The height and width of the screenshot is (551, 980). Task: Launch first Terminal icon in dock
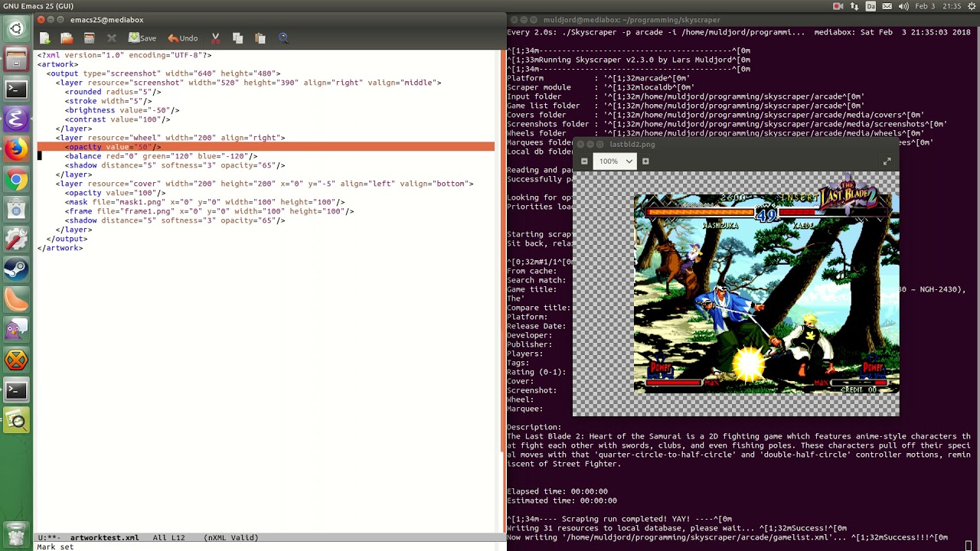pyautogui.click(x=16, y=90)
